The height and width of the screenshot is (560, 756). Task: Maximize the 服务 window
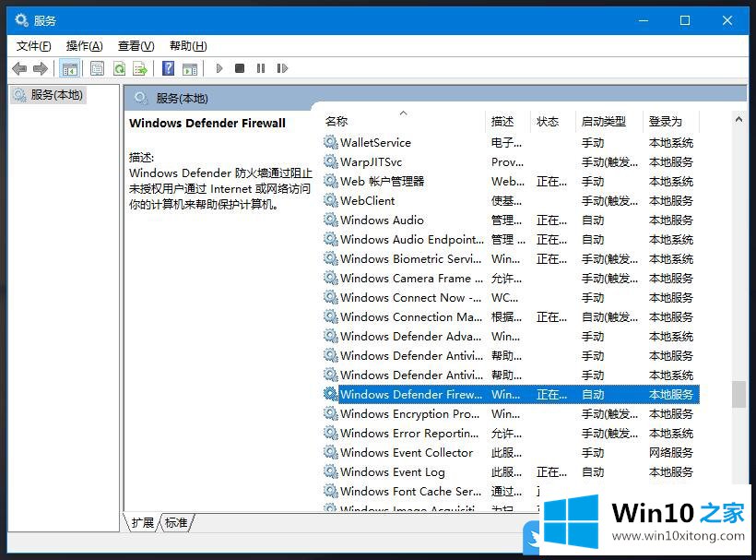click(x=685, y=20)
